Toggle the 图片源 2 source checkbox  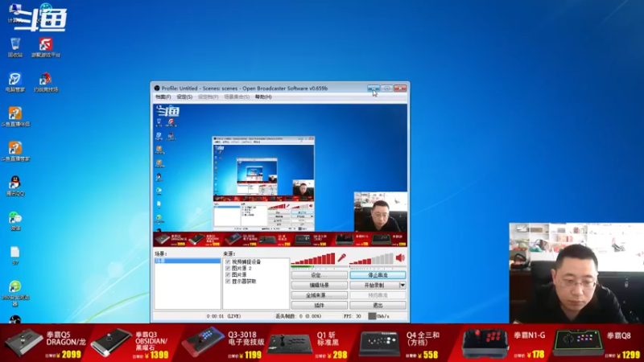click(228, 269)
